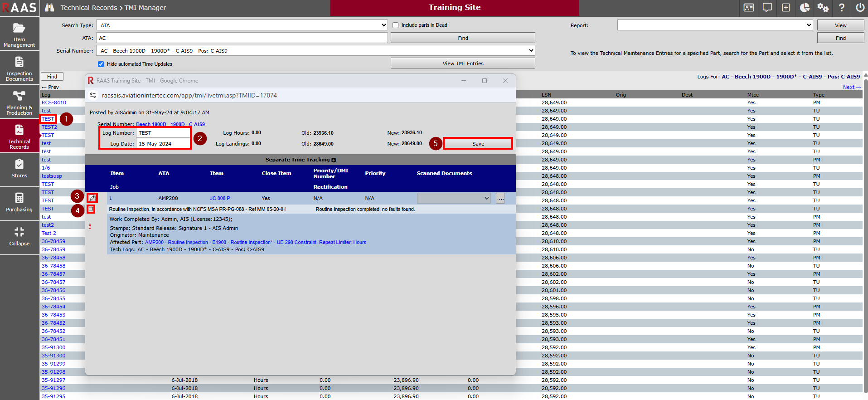Tick the checkbox beside Routine Inspection entry

point(91,209)
